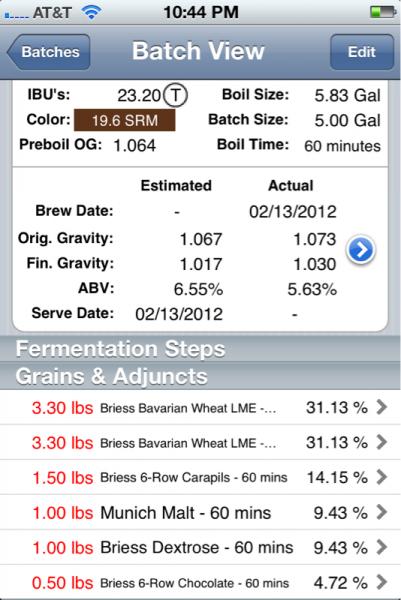Expand Munich Malt row chevron
Image resolution: width=401 pixels, height=600 pixels.
coord(381,512)
